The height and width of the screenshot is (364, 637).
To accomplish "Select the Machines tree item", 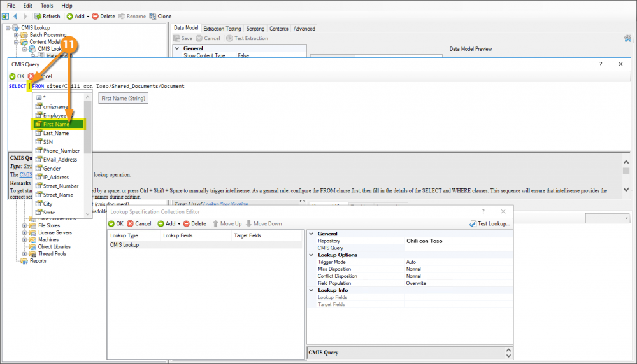I will click(48, 240).
